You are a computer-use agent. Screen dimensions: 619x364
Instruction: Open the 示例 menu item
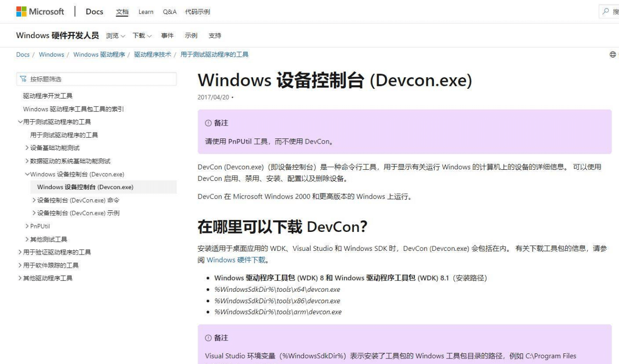[191, 35]
